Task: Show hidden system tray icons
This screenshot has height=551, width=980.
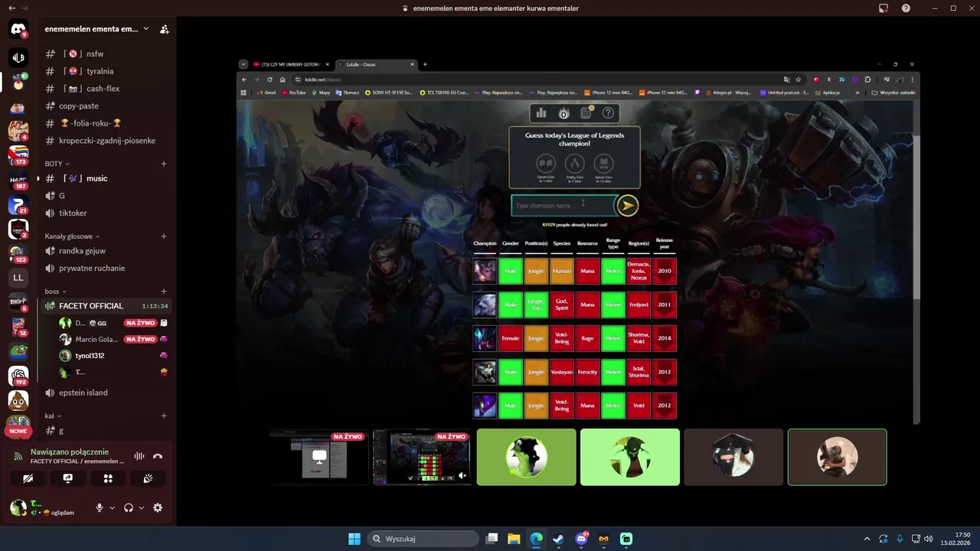Action: click(x=867, y=539)
